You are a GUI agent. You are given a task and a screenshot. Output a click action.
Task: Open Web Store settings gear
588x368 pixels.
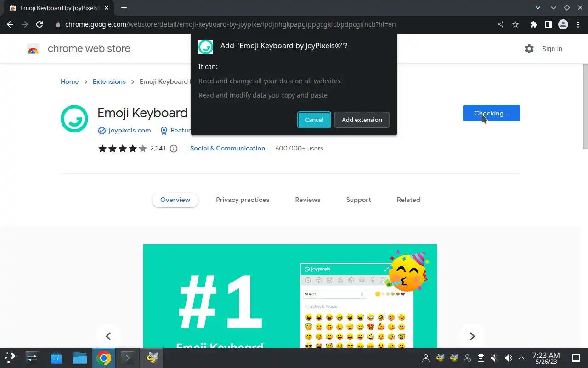(529, 49)
